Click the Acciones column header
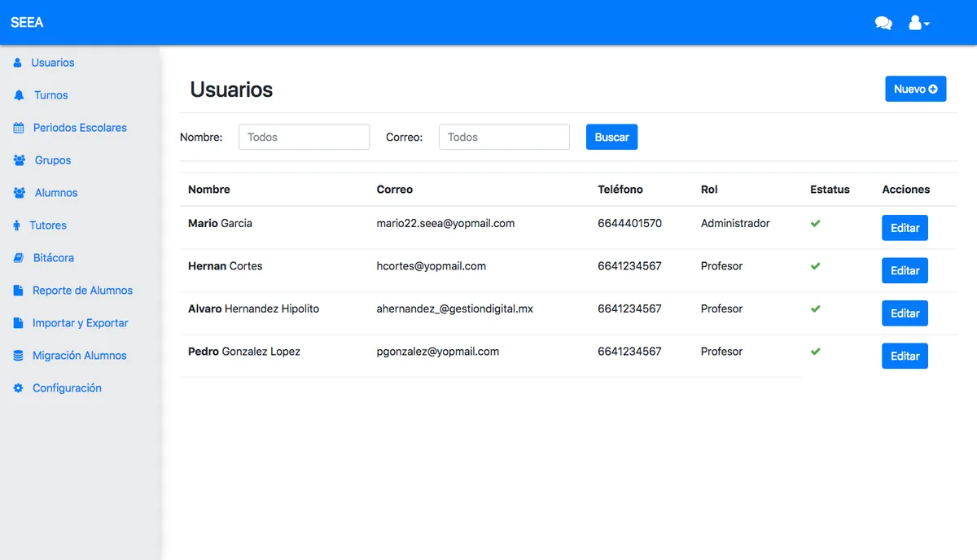This screenshot has height=560, width=977. pos(906,190)
